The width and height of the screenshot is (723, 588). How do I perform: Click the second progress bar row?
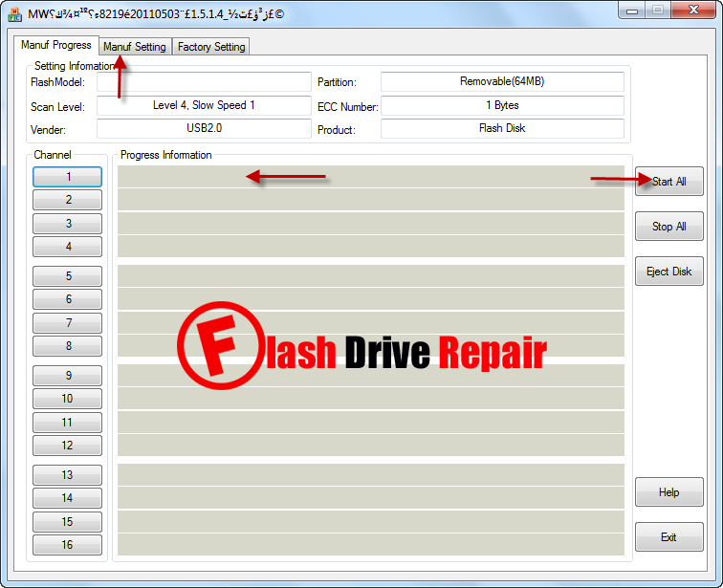[371, 200]
